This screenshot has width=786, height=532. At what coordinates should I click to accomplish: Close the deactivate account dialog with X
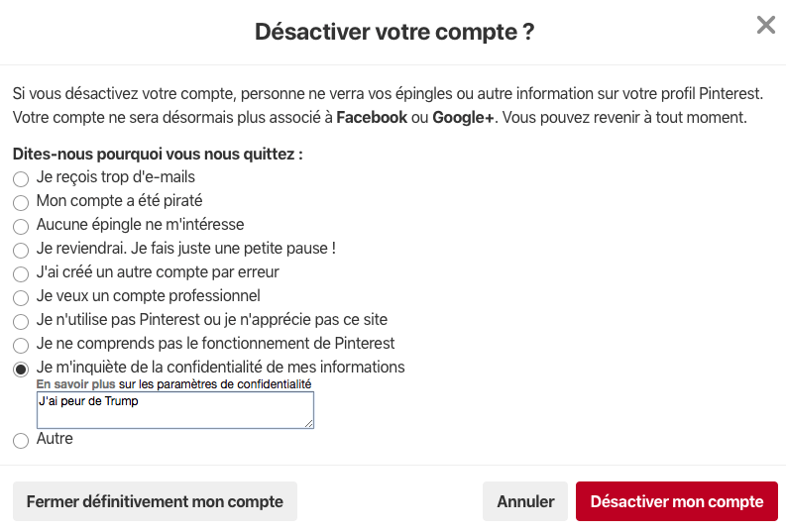[765, 26]
